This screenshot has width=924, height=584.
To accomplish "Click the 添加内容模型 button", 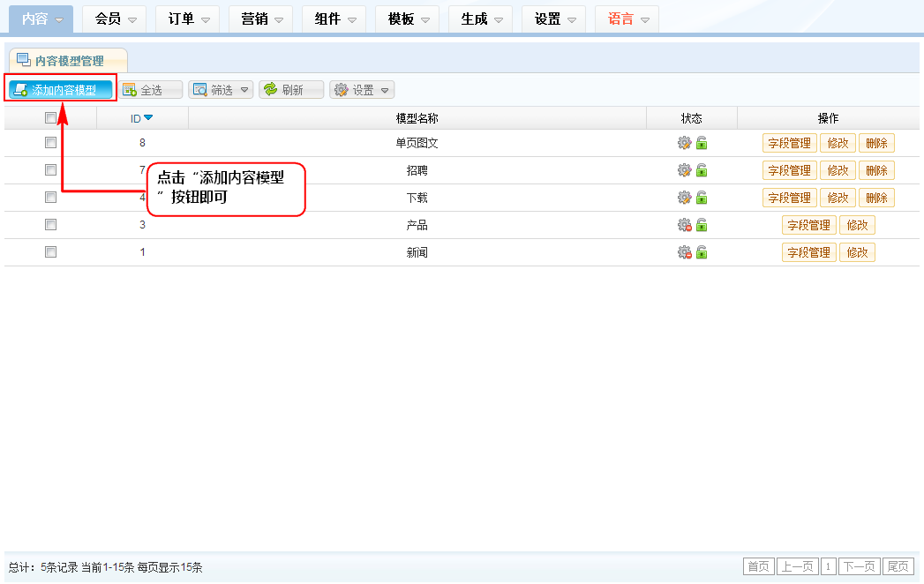I will [61, 90].
